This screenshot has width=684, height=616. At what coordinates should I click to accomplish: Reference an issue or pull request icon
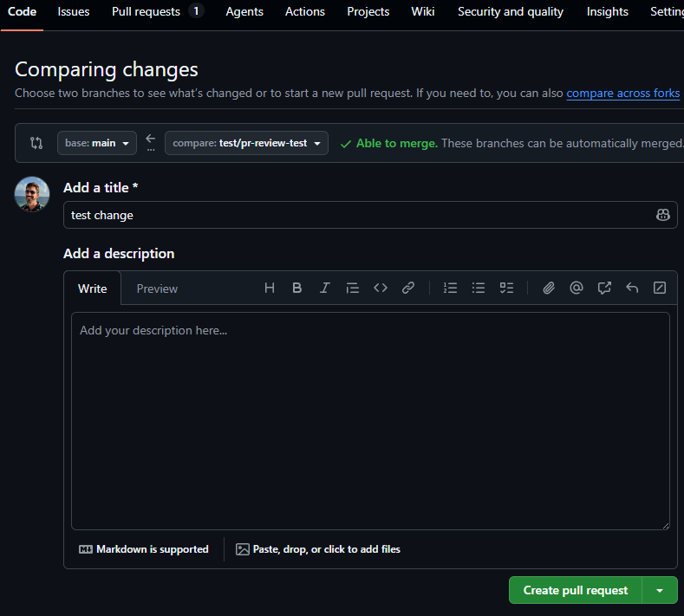coord(604,288)
